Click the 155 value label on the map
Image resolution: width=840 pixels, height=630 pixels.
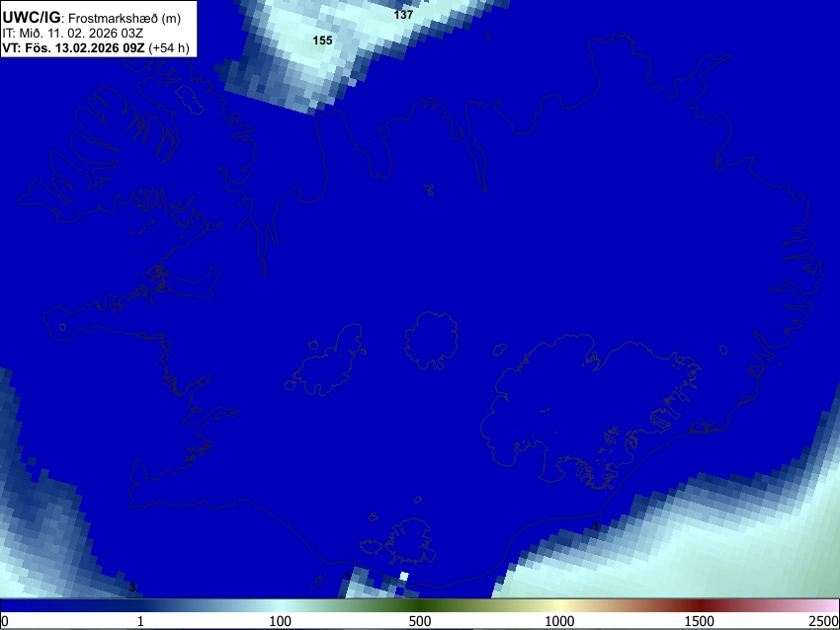coord(322,40)
